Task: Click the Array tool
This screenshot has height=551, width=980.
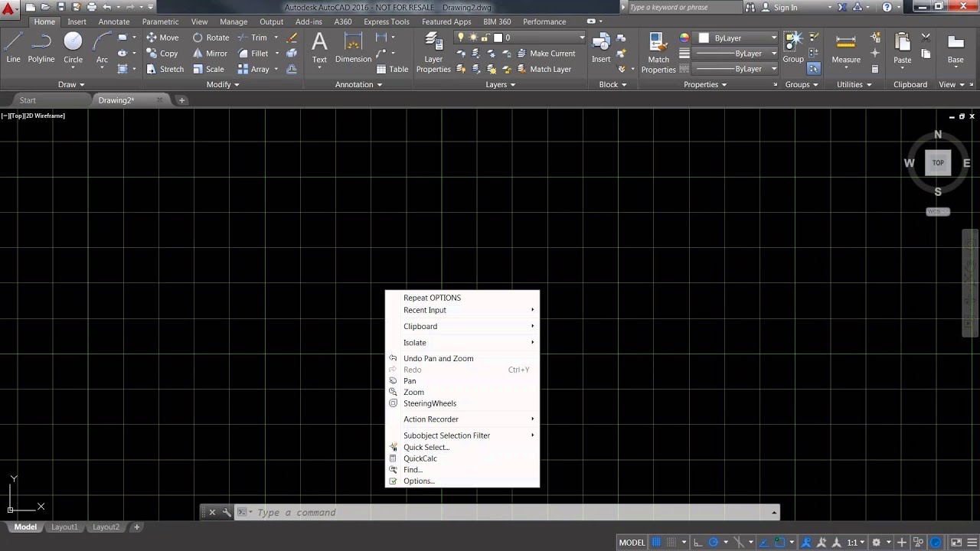Action: pyautogui.click(x=253, y=69)
